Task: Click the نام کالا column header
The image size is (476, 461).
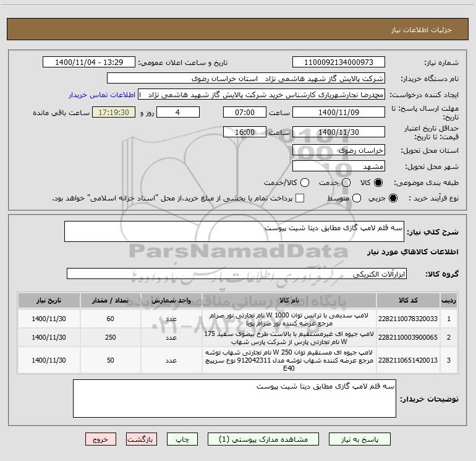Action: 289,300
